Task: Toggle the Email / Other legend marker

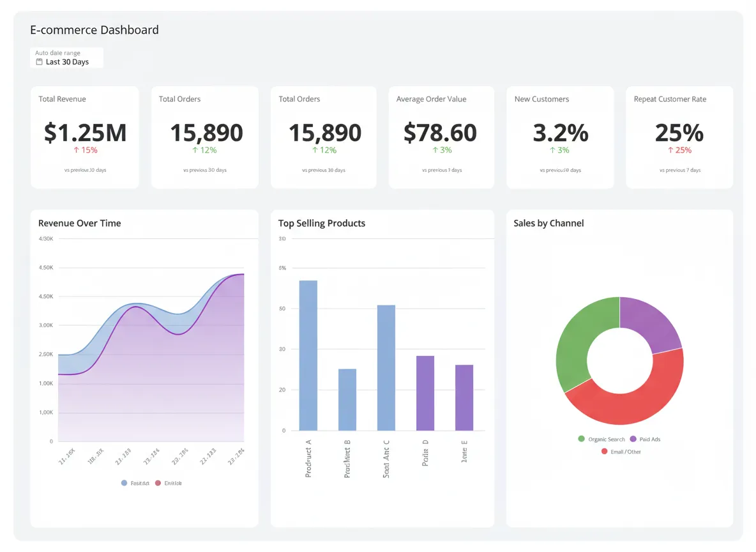Action: pos(604,451)
